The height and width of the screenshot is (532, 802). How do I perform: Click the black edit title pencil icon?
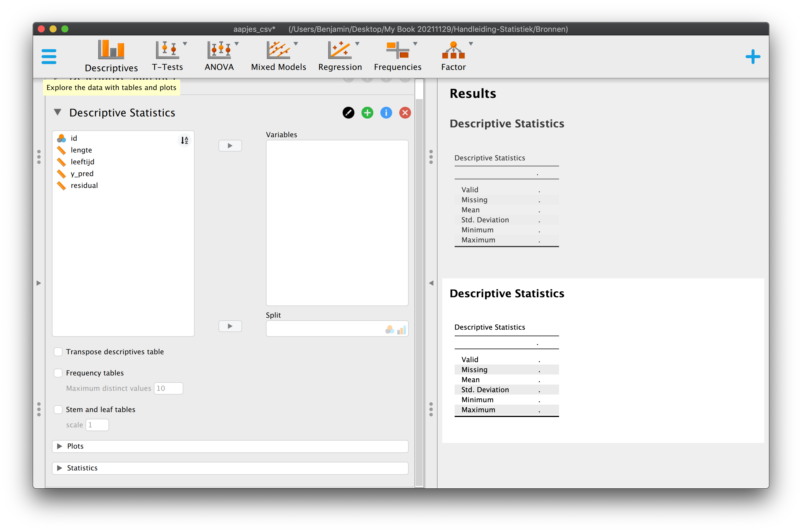point(349,113)
